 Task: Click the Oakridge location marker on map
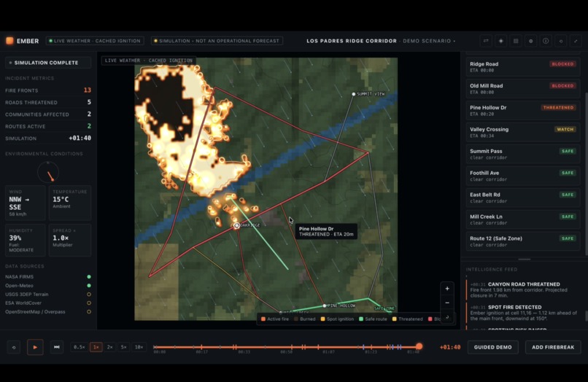(236, 225)
